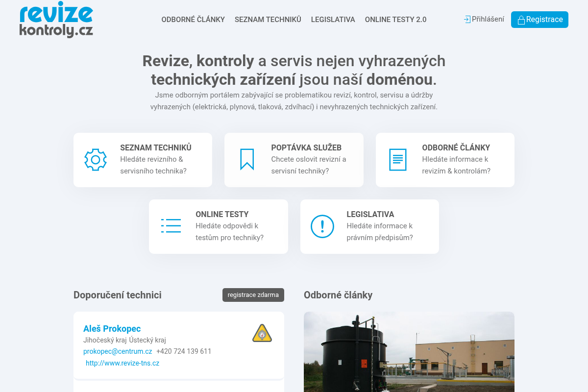
Task: Open the Online testy card heading
Action: [222, 214]
